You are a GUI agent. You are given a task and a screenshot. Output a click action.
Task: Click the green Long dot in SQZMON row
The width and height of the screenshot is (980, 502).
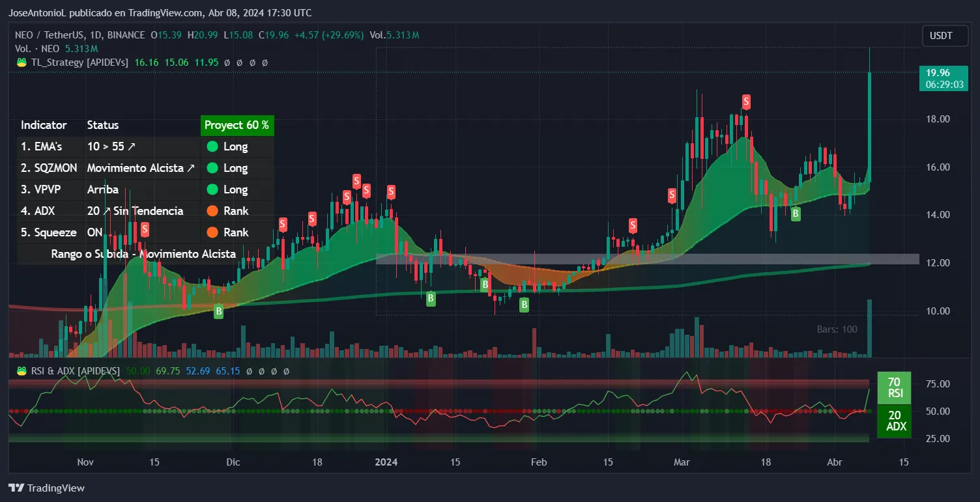coord(212,168)
